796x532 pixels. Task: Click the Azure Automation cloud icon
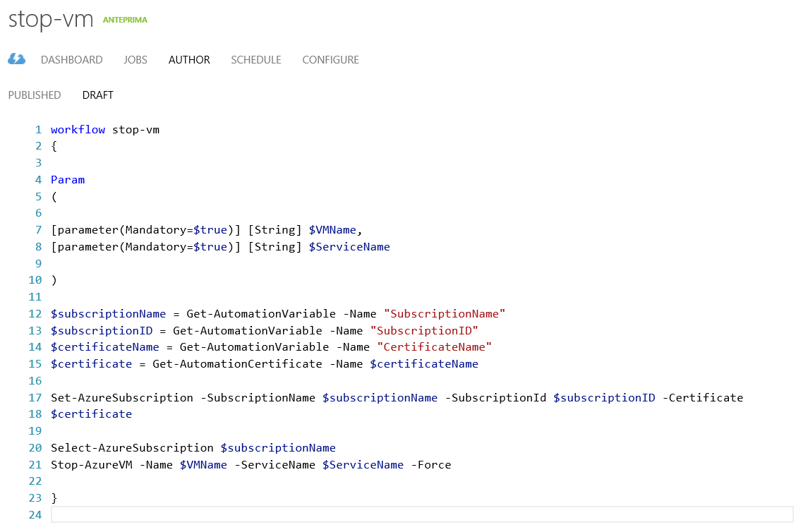(x=17, y=59)
